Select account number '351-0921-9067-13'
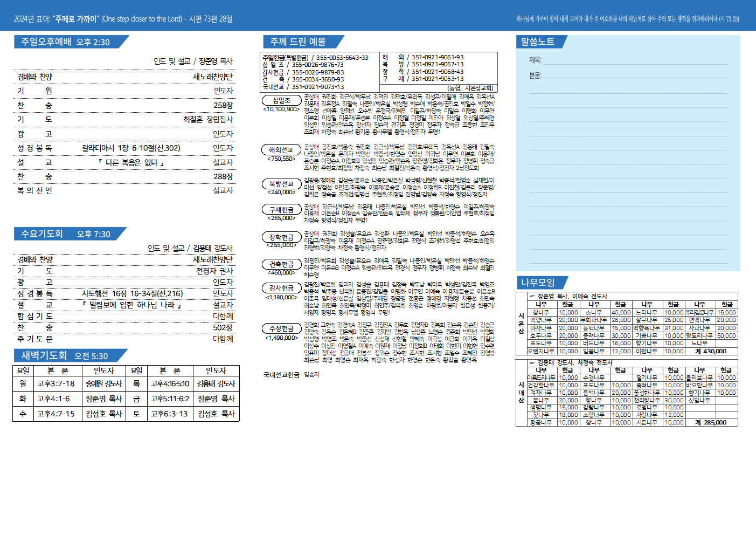This screenshot has height=535, width=756. point(438,64)
